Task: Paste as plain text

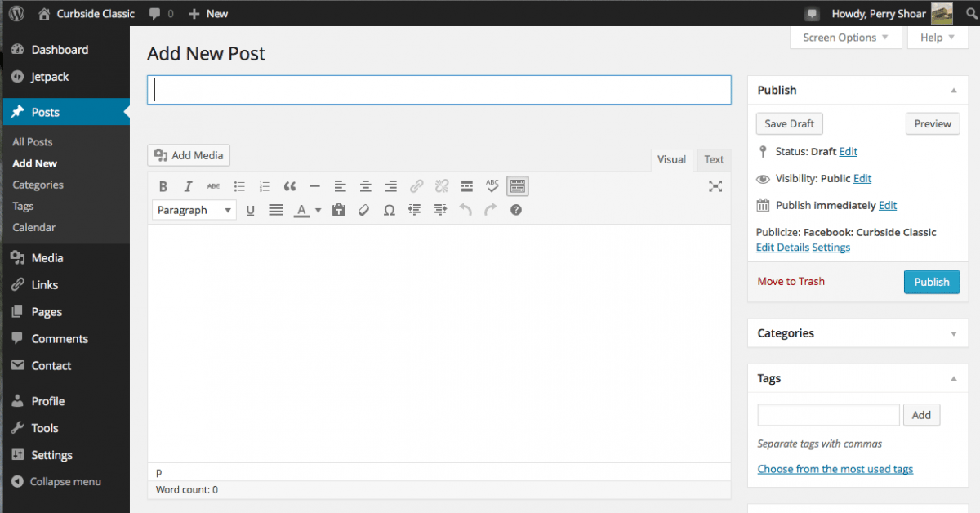Action: click(338, 210)
